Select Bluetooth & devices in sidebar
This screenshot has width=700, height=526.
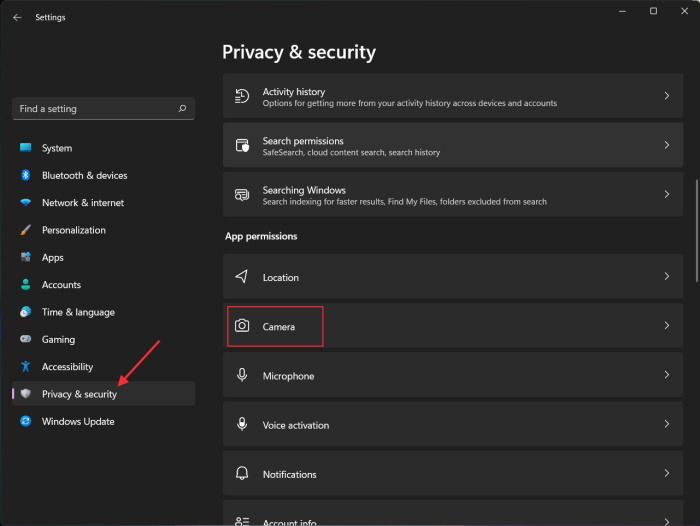[84, 175]
